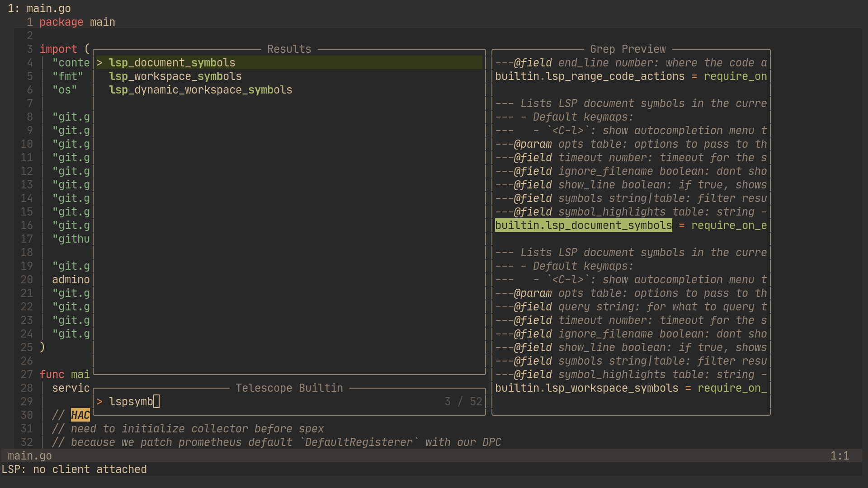Select the lsp_dynamic_workspace_symbols result

(201, 90)
